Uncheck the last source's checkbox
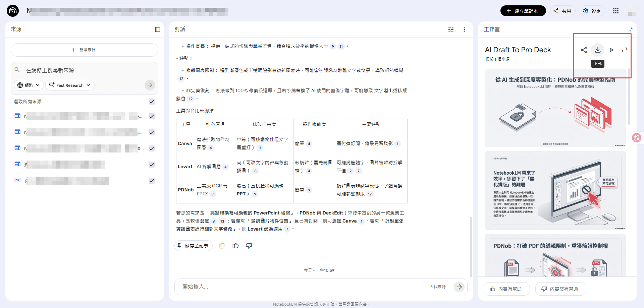Viewport: 644px width, 308px height. [151, 180]
